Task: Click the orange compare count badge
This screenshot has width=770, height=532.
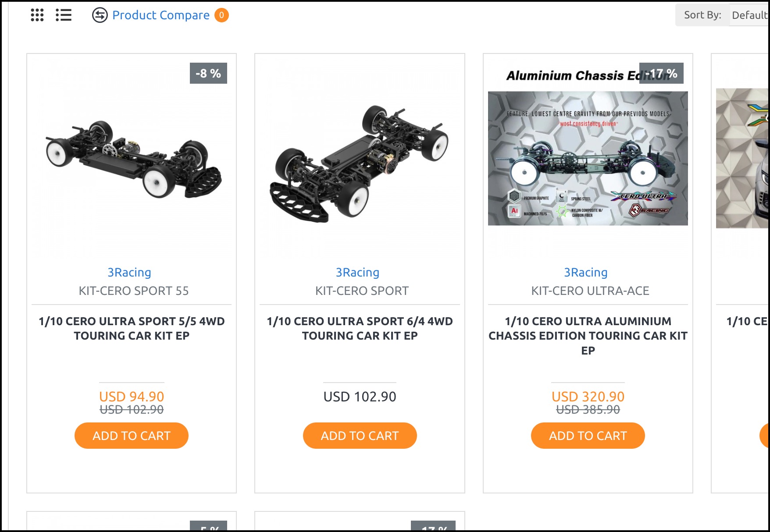Action: pos(221,15)
